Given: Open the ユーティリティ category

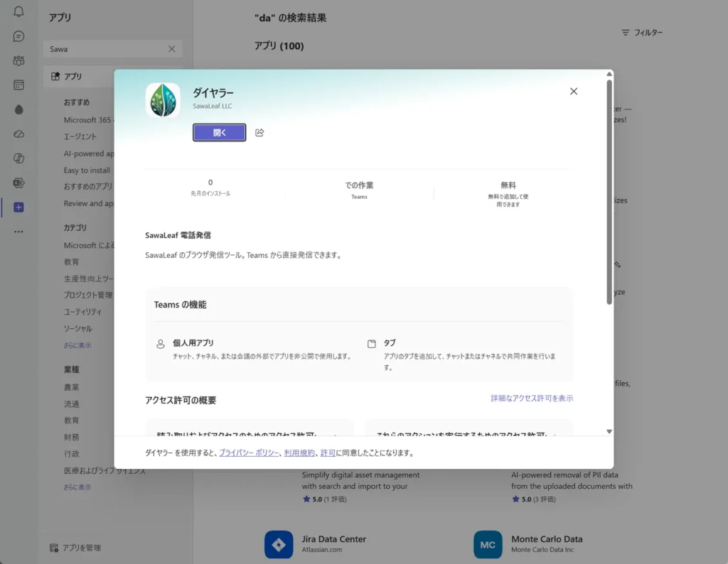Looking at the screenshot, I should [x=82, y=312].
